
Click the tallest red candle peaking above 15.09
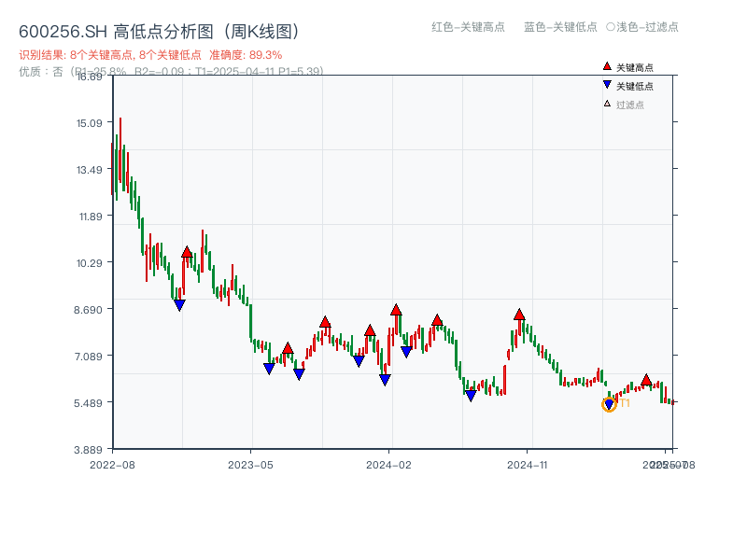(120, 149)
